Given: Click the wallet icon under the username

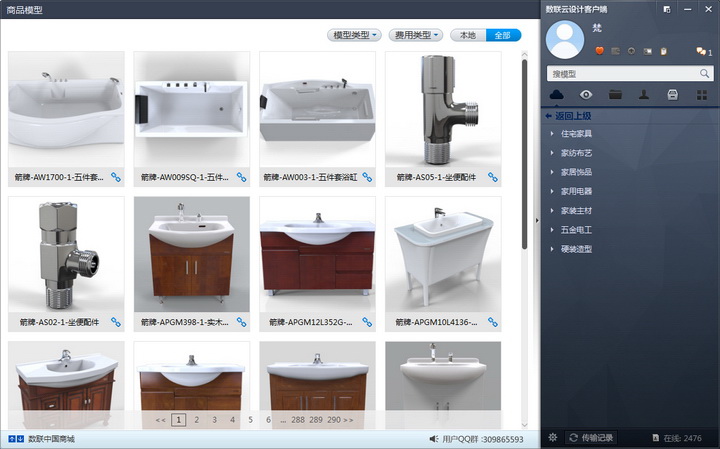Looking at the screenshot, I should (615, 51).
